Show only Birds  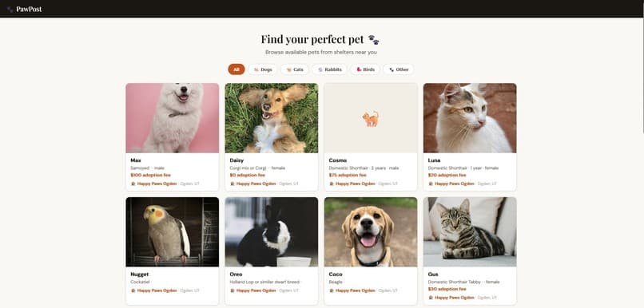(x=365, y=69)
